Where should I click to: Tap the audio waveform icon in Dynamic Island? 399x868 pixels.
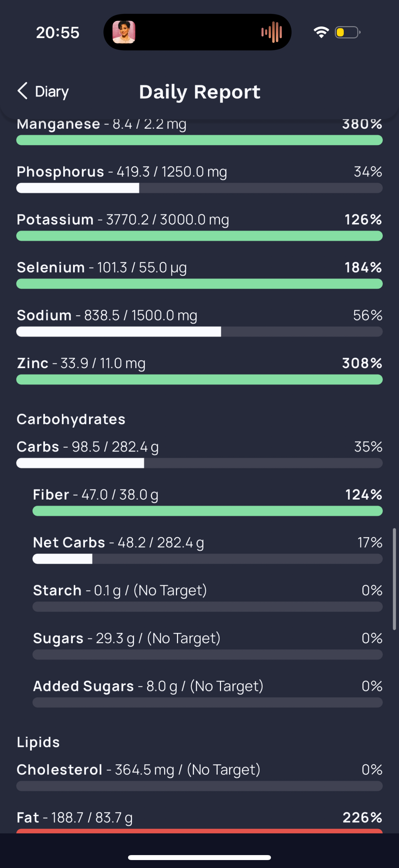tap(272, 32)
